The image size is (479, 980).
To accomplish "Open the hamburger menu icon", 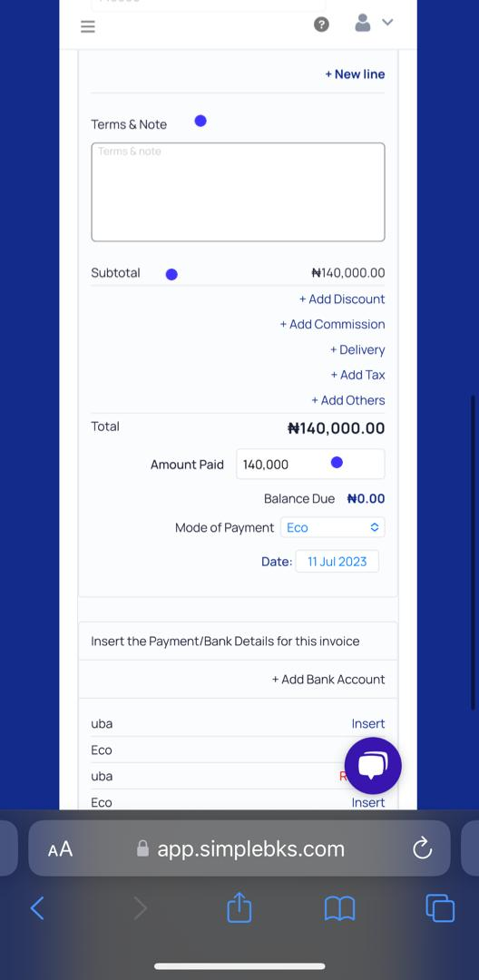I will (88, 26).
